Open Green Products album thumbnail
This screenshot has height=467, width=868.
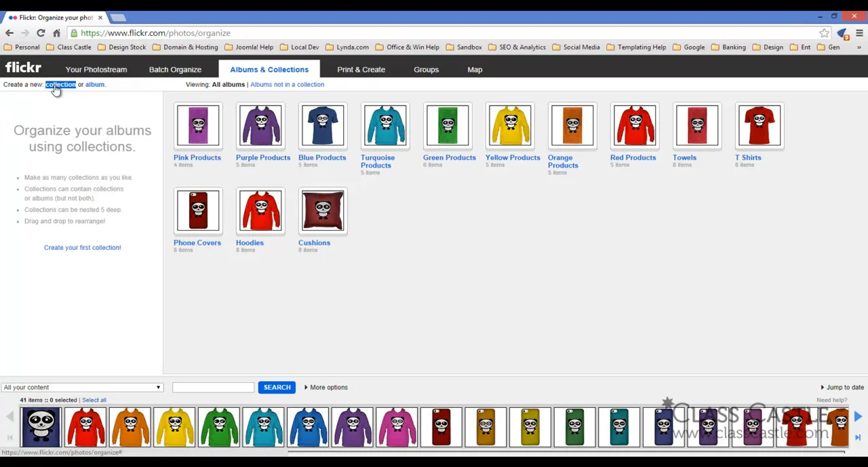tap(448, 126)
